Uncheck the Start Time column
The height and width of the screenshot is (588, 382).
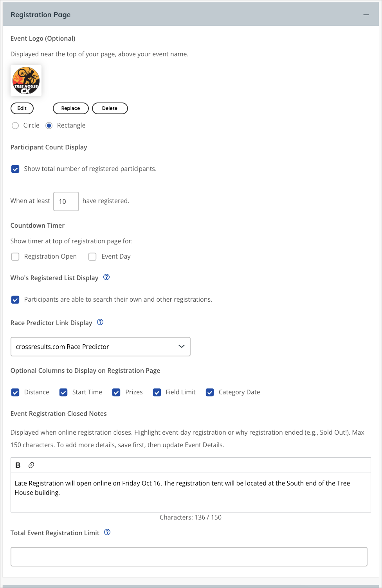tap(63, 392)
